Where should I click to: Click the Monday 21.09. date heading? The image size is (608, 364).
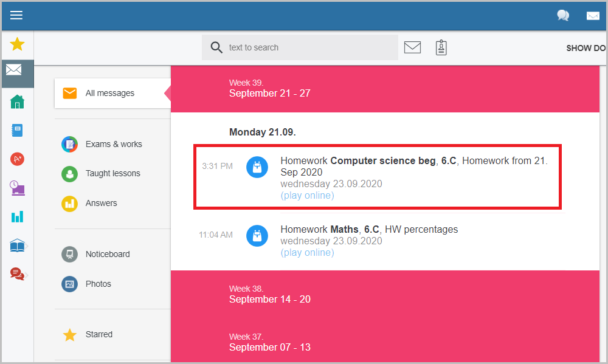point(263,132)
